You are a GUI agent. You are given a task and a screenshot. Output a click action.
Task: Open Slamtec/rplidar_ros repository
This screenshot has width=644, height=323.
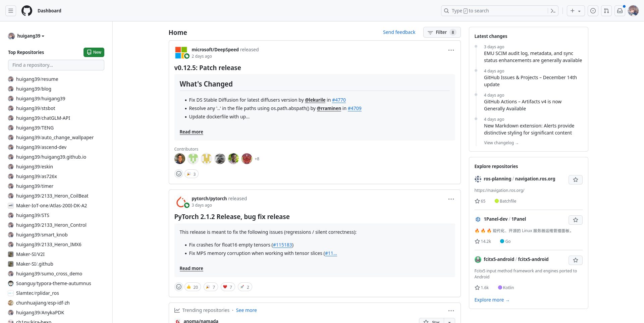tap(38, 293)
